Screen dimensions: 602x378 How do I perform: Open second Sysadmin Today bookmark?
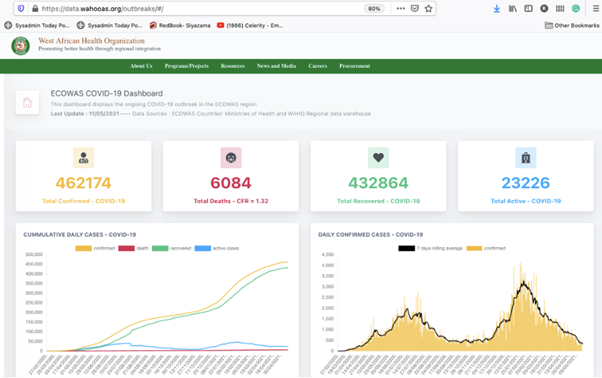109,25
